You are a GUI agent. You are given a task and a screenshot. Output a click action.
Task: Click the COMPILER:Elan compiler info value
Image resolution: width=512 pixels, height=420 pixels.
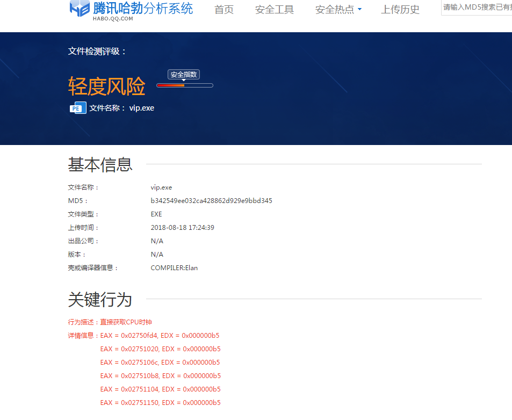(x=174, y=268)
